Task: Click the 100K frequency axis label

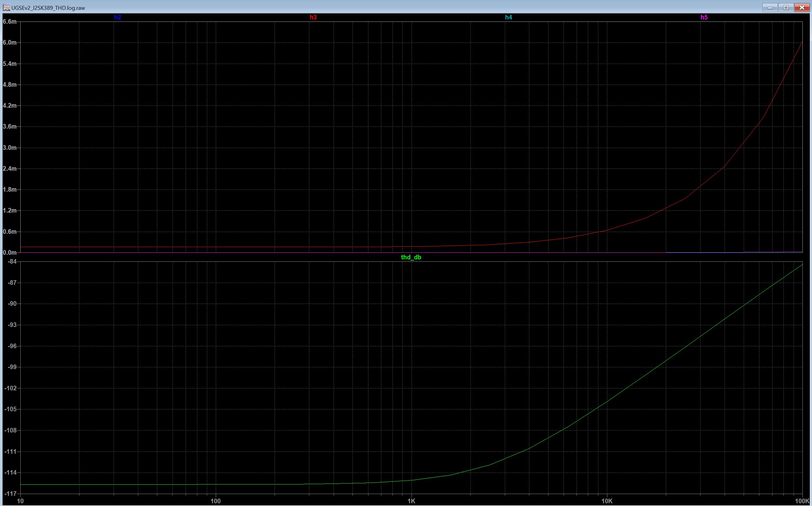Action: coord(802,501)
